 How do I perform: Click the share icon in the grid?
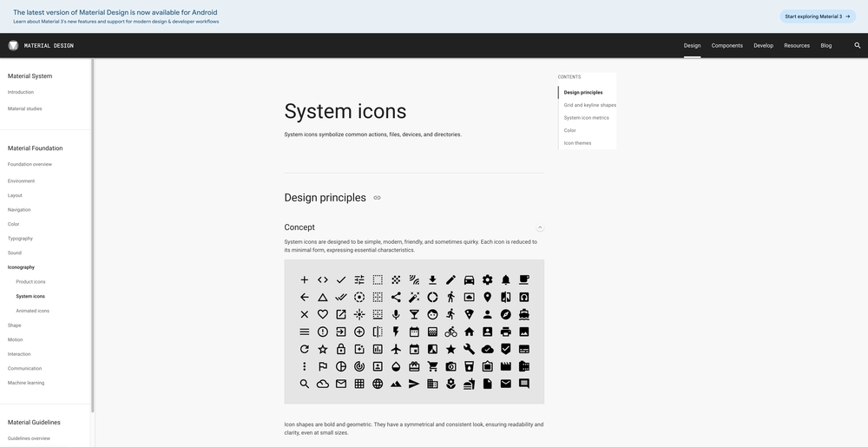click(396, 297)
